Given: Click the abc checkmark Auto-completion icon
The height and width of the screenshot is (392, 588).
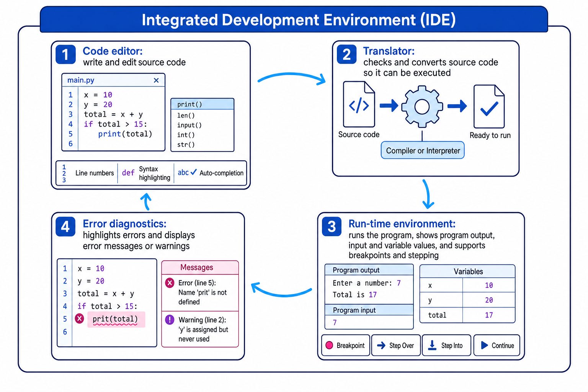Looking at the screenshot, I should point(187,173).
